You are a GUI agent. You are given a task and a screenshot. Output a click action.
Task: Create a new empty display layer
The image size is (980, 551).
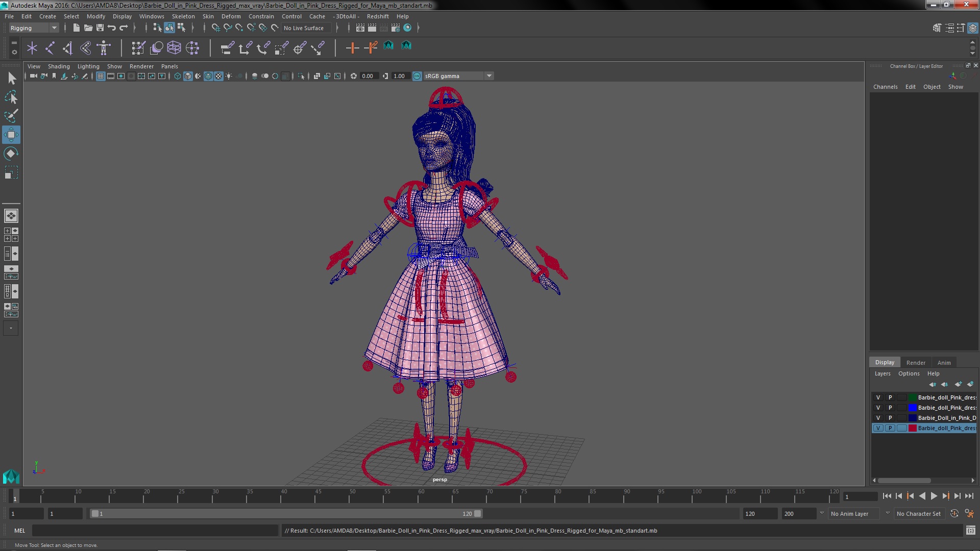[958, 384]
